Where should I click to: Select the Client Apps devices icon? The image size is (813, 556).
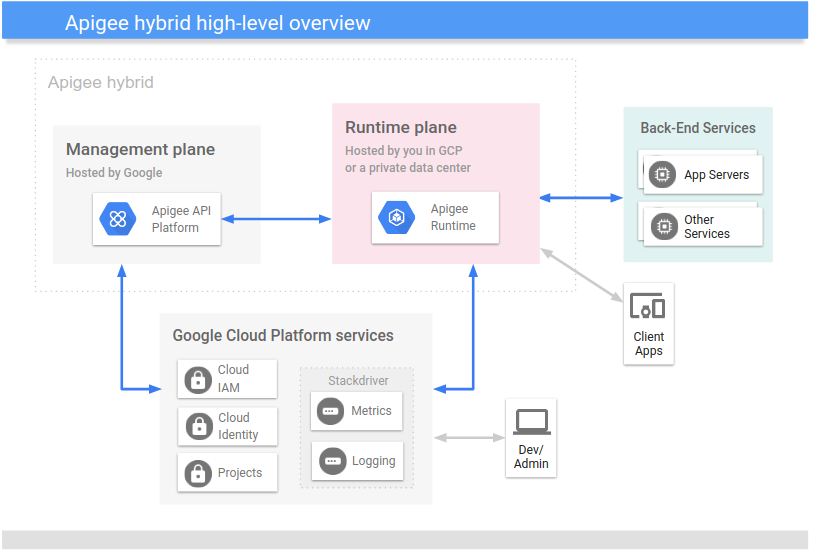click(648, 308)
